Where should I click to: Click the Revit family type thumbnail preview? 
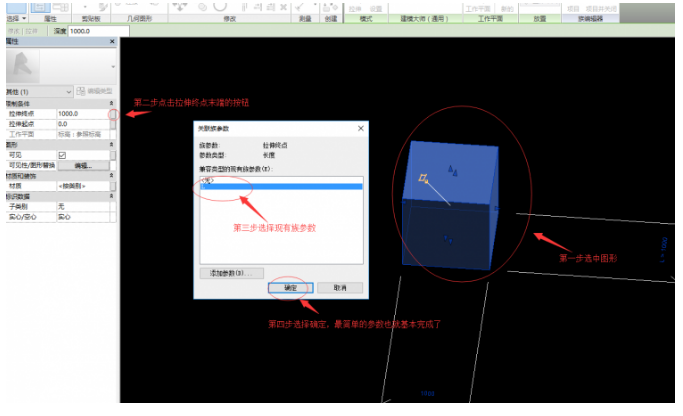(23, 66)
